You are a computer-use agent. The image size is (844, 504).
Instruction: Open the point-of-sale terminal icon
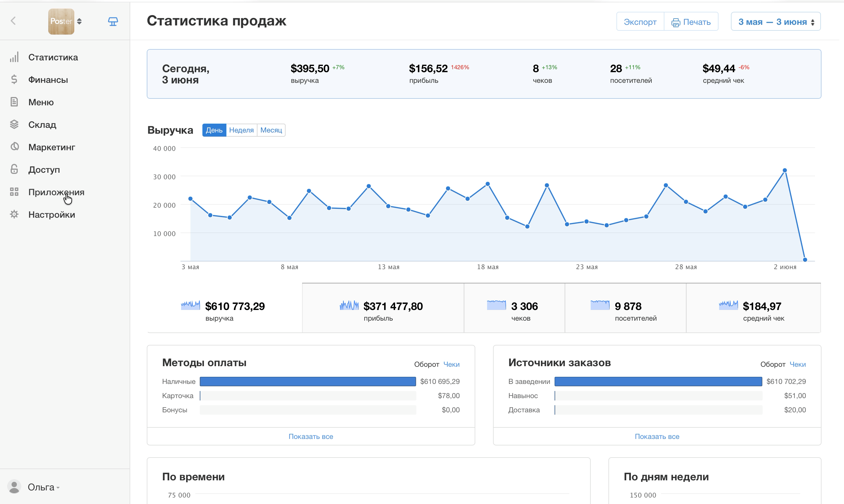click(x=113, y=21)
